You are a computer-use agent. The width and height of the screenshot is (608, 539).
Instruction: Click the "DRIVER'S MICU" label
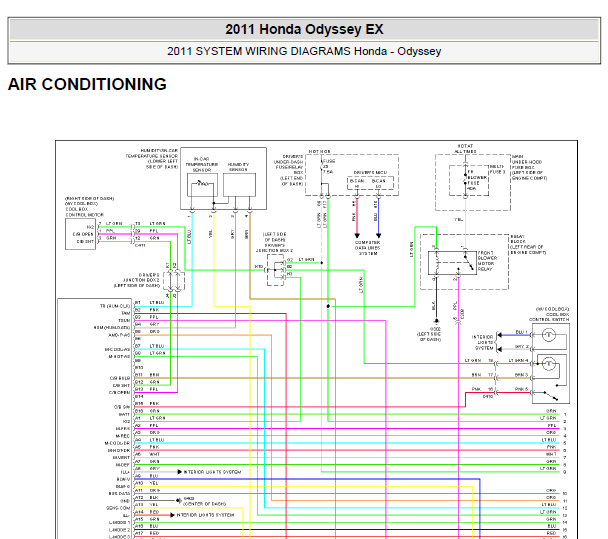click(x=370, y=173)
